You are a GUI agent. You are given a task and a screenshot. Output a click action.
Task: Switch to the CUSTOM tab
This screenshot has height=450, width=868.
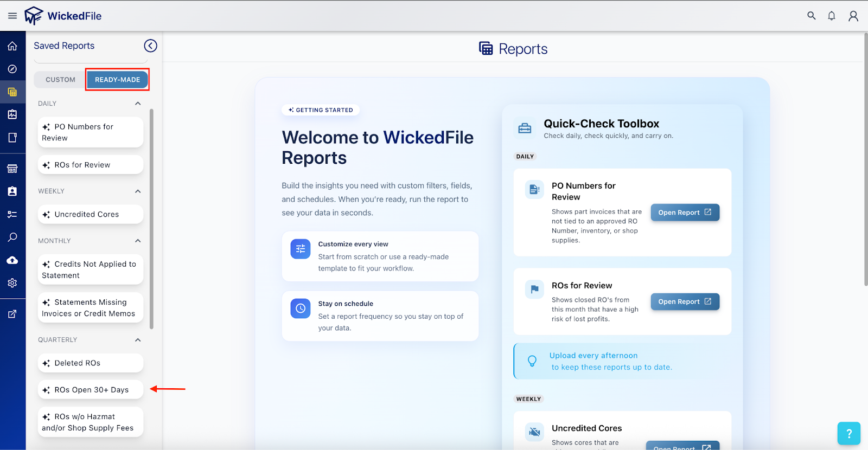click(x=60, y=80)
